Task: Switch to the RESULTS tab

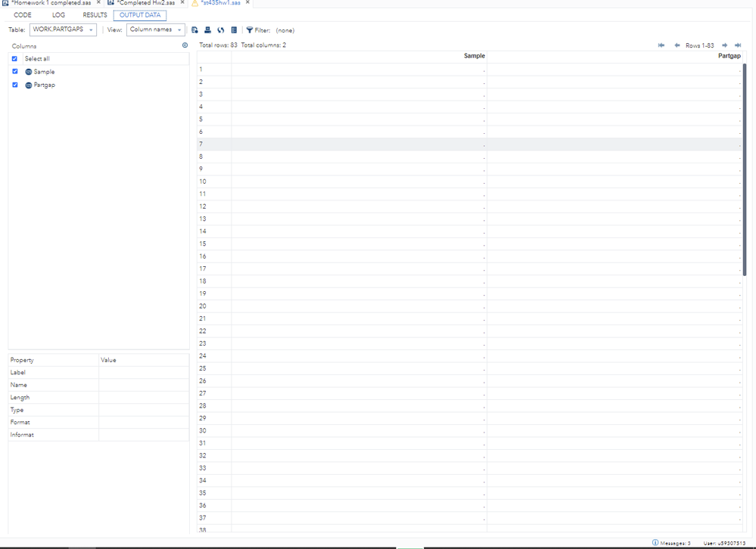Action: [95, 15]
